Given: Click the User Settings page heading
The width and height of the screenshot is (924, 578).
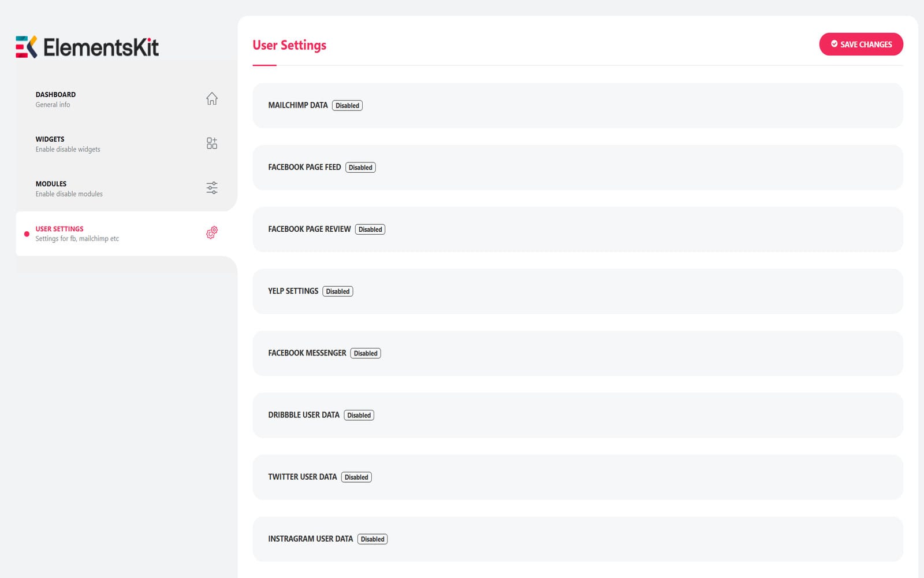Looking at the screenshot, I should click(x=289, y=45).
